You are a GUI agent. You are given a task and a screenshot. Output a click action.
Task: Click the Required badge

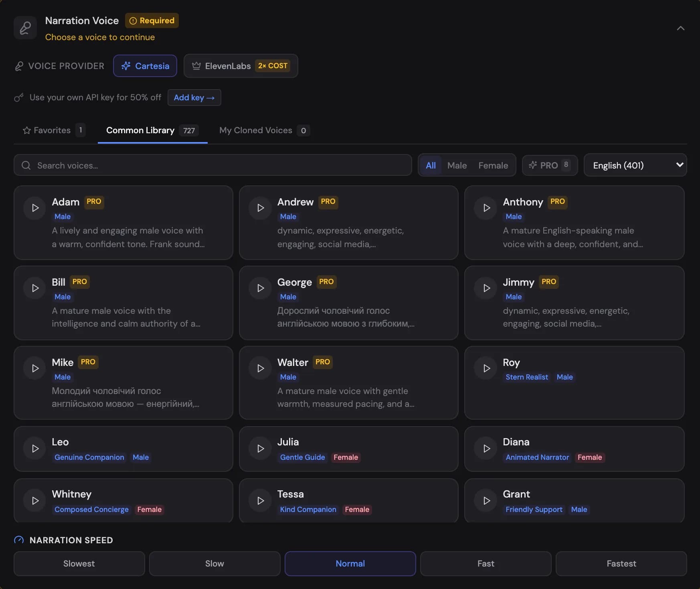pos(152,20)
